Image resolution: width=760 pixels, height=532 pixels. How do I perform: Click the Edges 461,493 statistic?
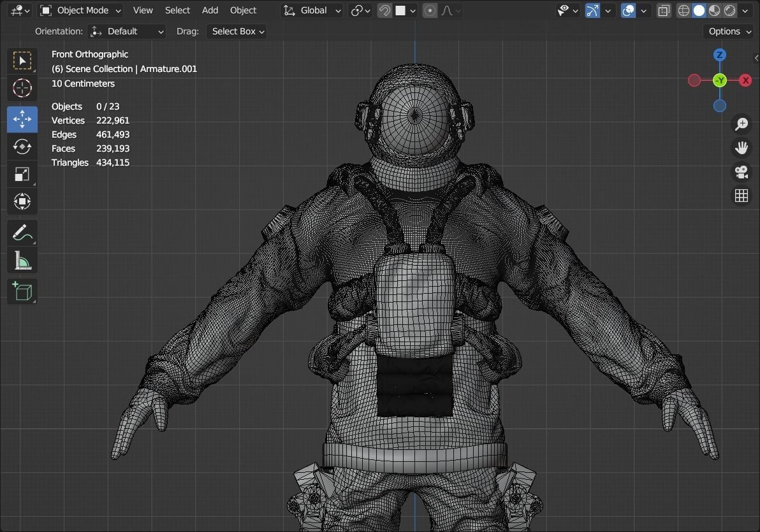click(x=90, y=134)
